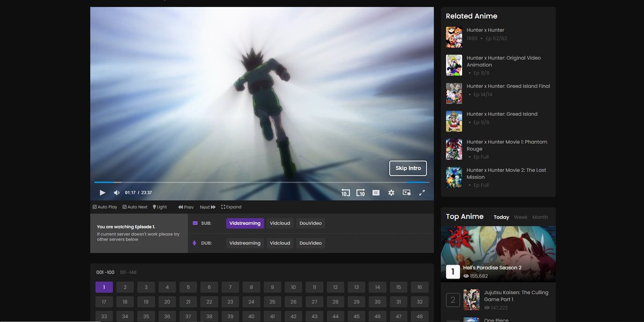Click the DUB microphone icon
The height and width of the screenshot is (322, 644).
tap(195, 243)
